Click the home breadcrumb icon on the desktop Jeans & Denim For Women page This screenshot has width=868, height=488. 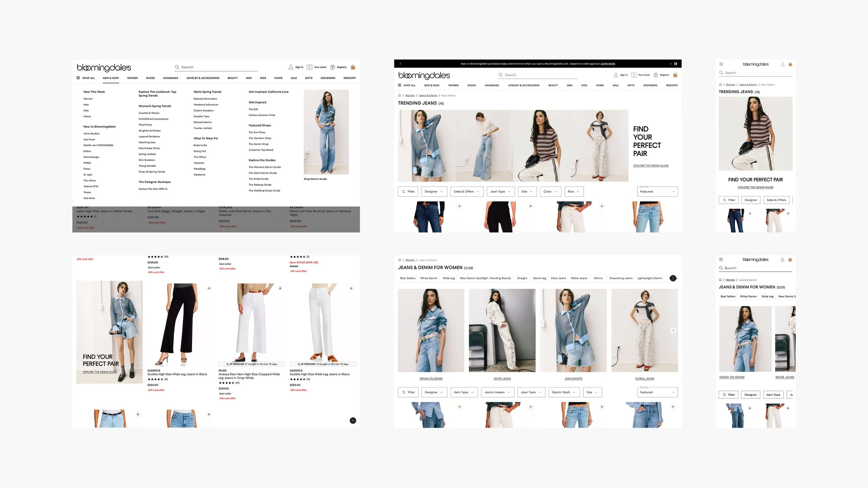point(400,260)
